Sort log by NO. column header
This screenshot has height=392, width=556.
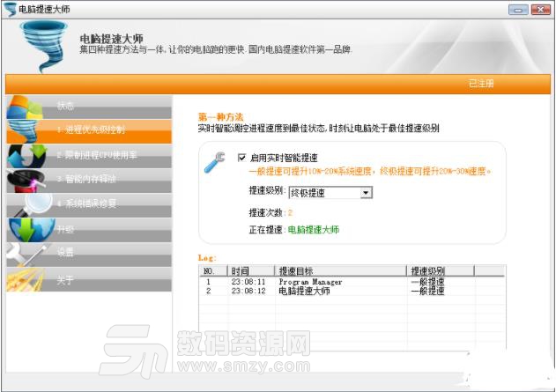tap(212, 270)
